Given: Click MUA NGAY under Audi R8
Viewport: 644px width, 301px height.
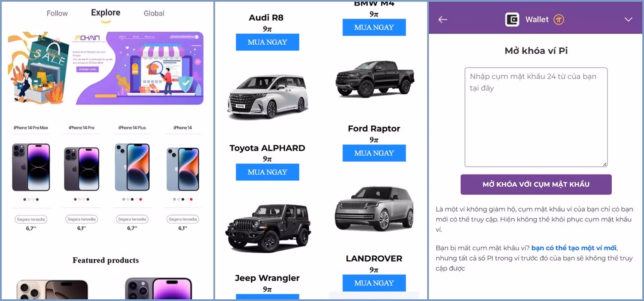Looking at the screenshot, I should (x=267, y=42).
